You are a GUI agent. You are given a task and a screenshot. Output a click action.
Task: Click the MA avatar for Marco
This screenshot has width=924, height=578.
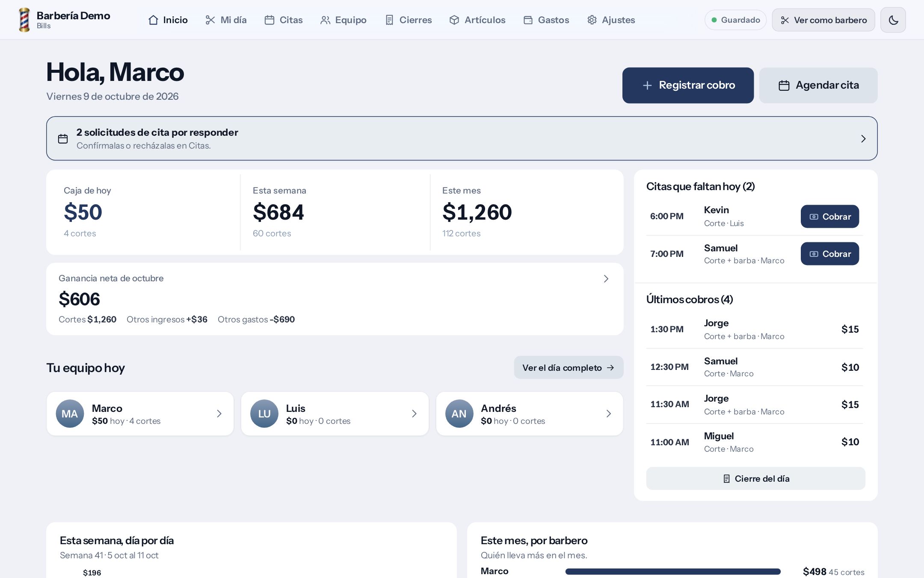[70, 414]
